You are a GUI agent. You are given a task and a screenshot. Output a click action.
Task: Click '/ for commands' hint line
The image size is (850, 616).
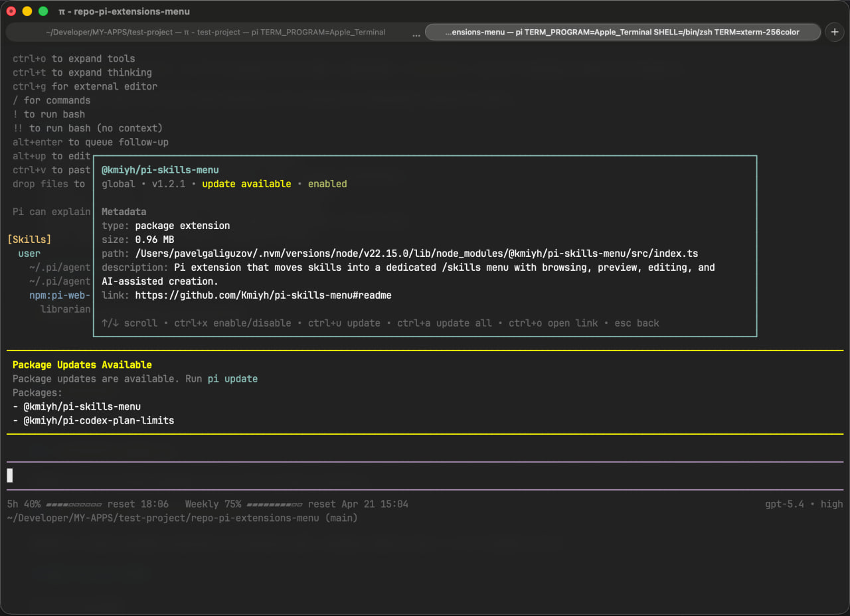tap(51, 100)
